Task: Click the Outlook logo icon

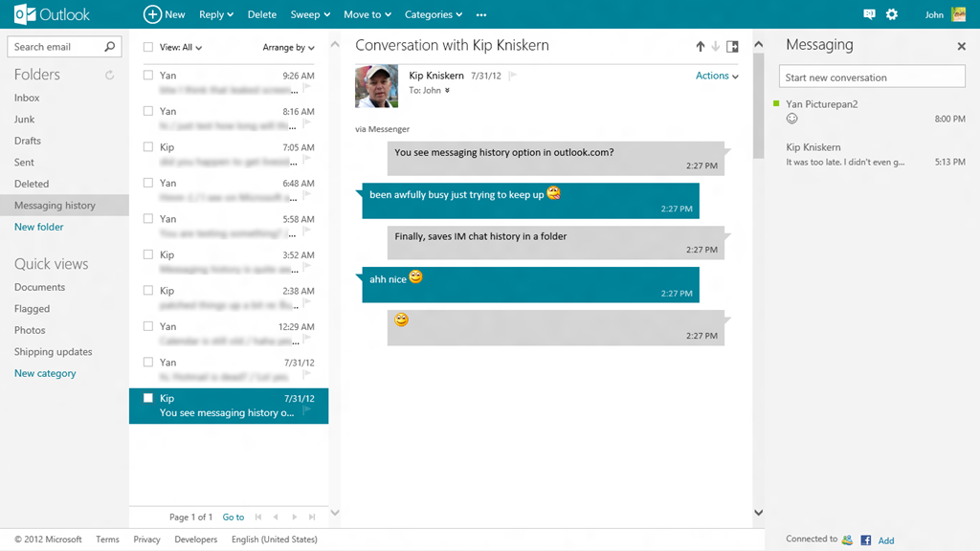Action: (x=25, y=14)
